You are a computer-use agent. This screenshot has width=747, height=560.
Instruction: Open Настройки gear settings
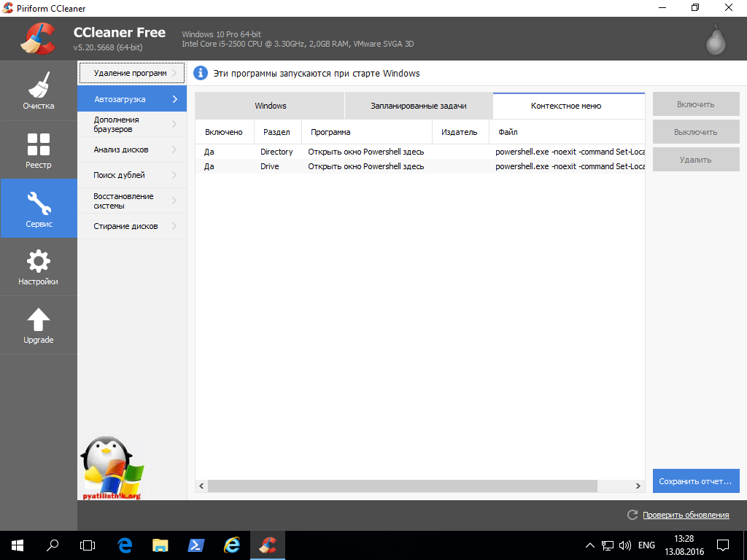click(x=38, y=266)
